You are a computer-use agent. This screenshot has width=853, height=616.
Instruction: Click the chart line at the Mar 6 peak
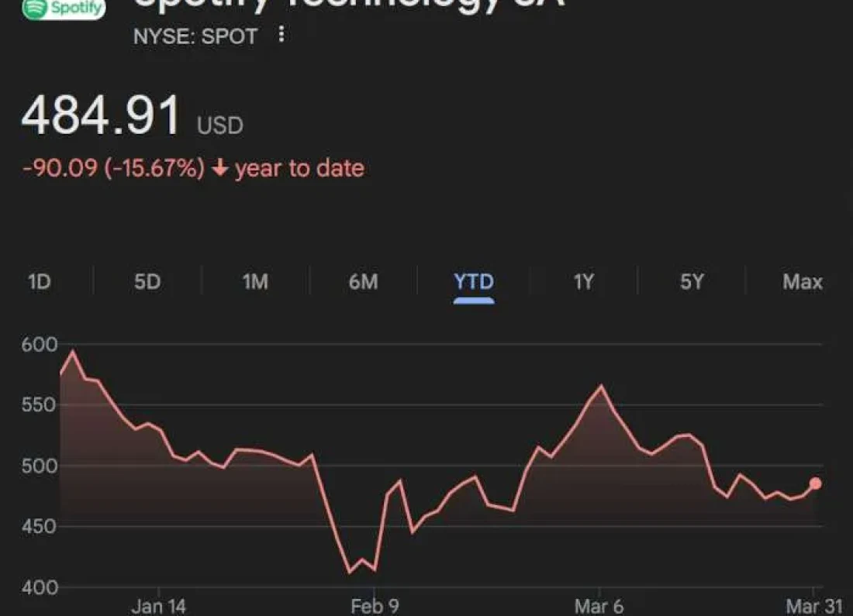point(602,384)
